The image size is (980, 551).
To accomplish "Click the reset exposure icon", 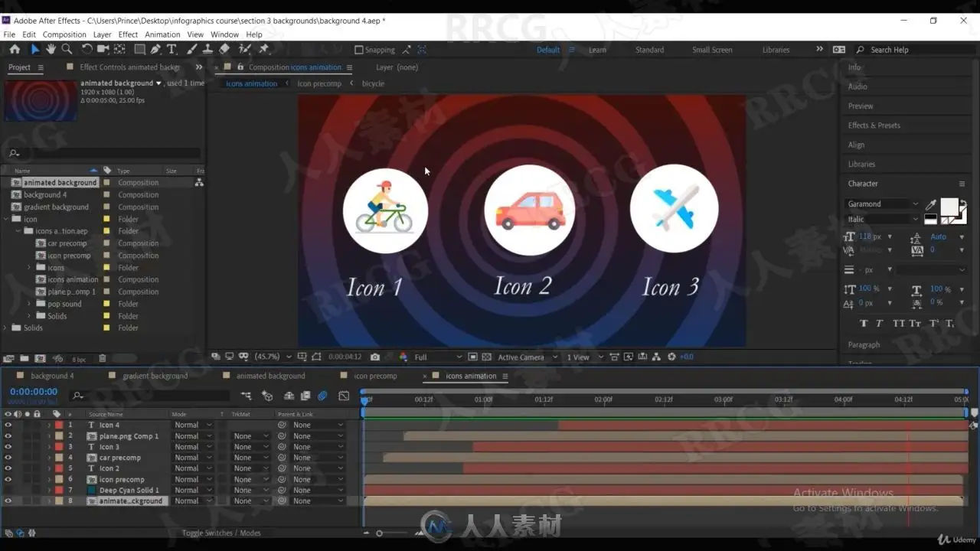I will (671, 357).
